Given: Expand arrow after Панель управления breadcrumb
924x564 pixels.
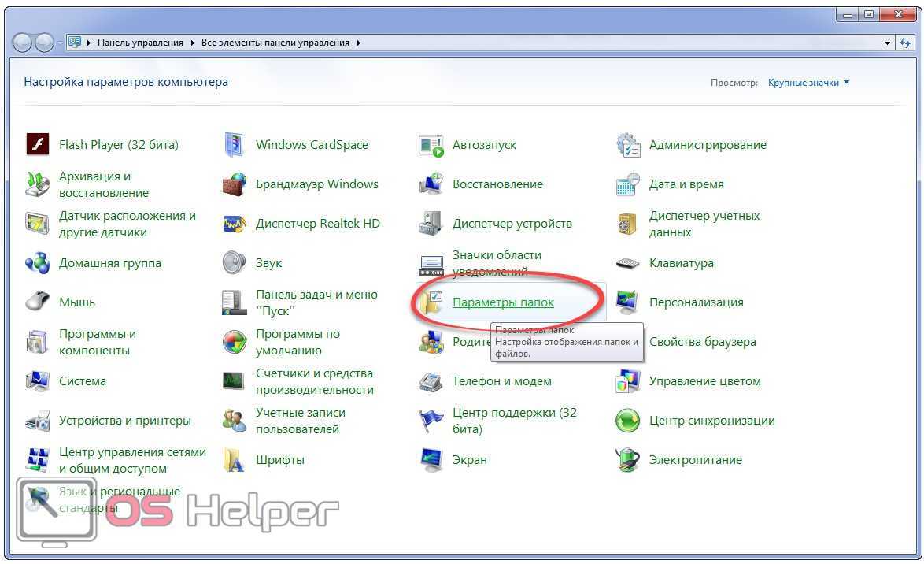Looking at the screenshot, I should pos(193,43).
